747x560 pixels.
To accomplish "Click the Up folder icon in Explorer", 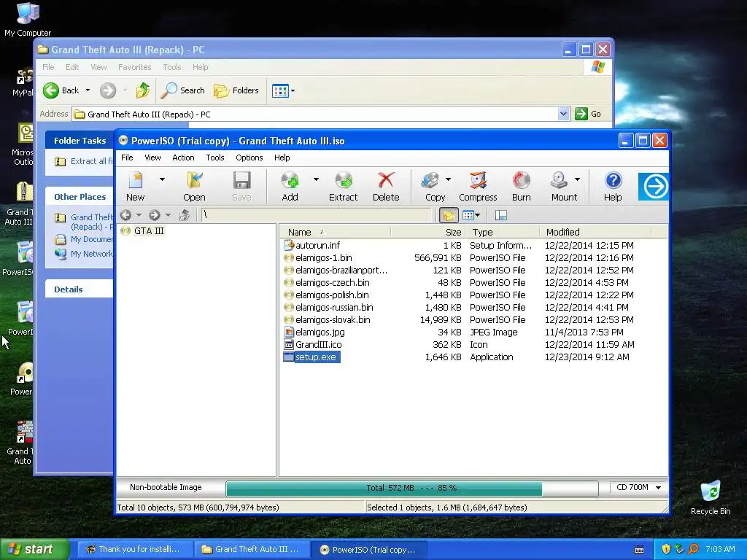I will [x=142, y=90].
